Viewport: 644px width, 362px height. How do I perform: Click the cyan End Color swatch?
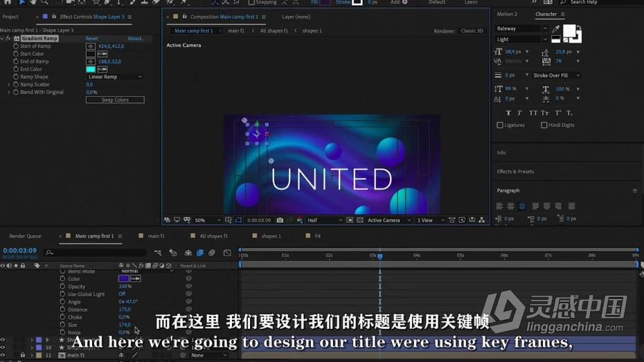coord(91,69)
